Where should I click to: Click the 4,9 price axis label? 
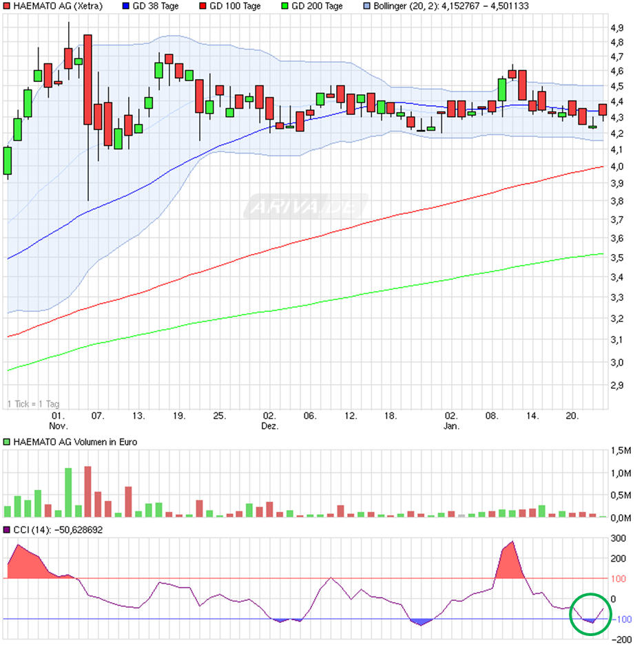[616, 28]
